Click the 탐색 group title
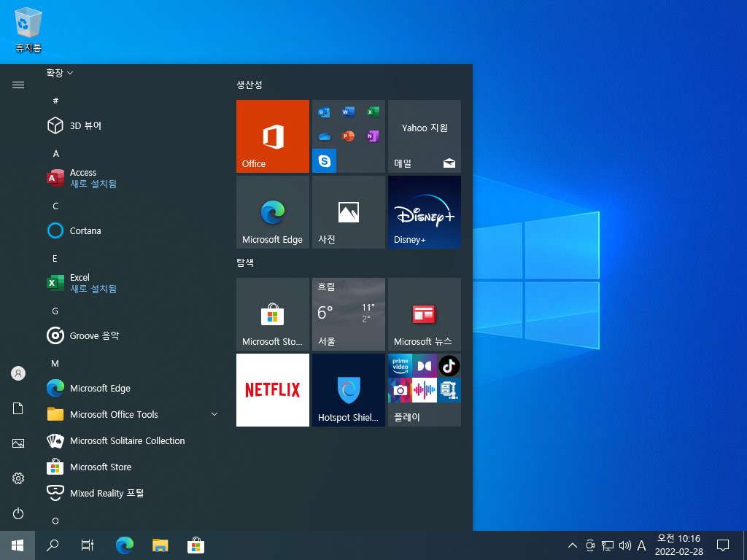The image size is (747, 560). pyautogui.click(x=245, y=262)
